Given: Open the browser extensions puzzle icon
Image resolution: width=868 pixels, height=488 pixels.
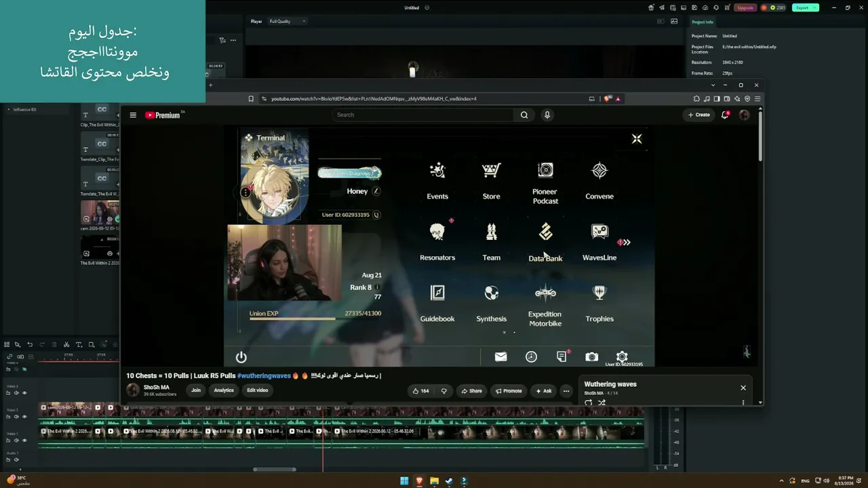Looking at the screenshot, I should click(x=696, y=99).
